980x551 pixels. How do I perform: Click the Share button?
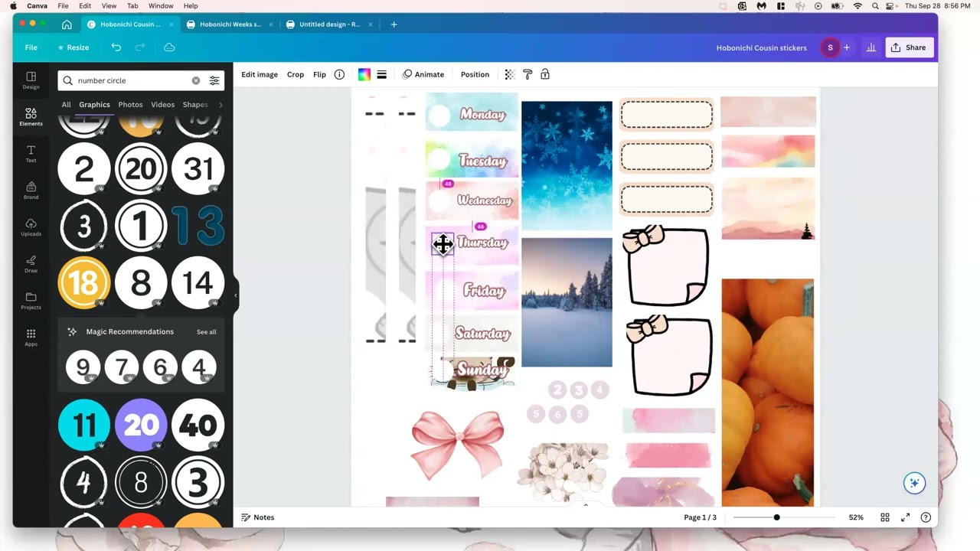910,47
